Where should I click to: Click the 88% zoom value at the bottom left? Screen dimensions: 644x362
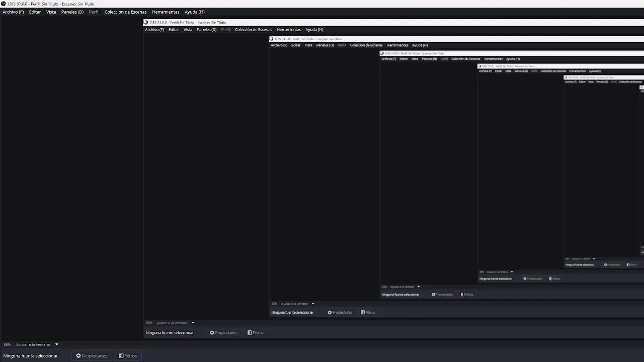point(7,345)
